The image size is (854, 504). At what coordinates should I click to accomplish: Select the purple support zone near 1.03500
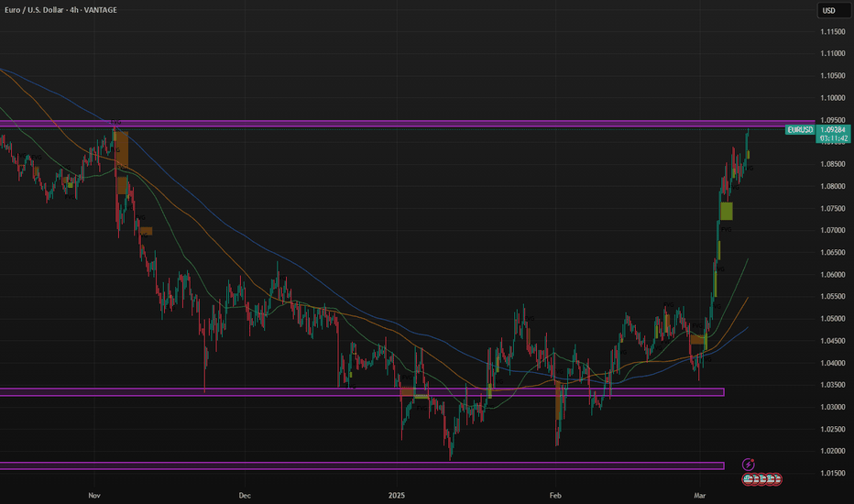point(362,392)
